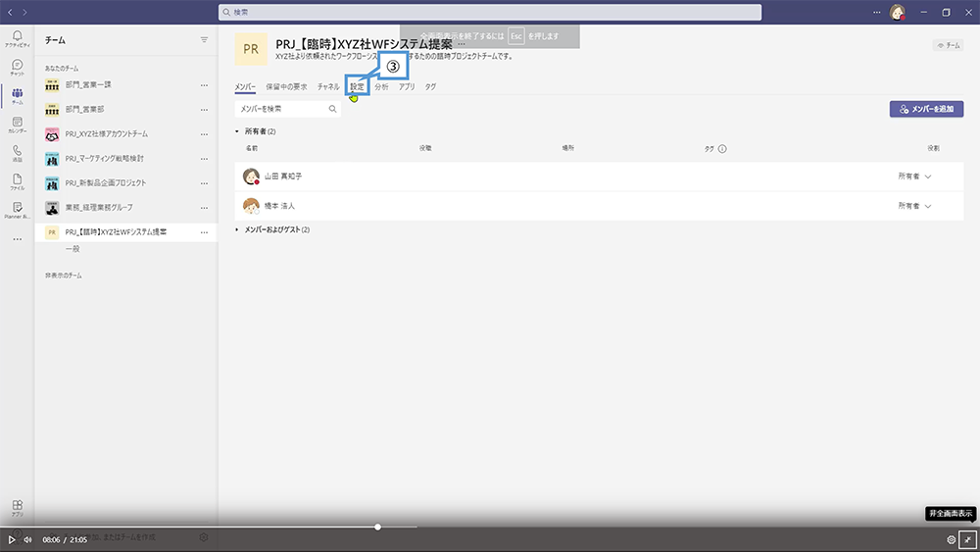Click the メンバーを追加 button
The height and width of the screenshot is (552, 980).
point(926,109)
